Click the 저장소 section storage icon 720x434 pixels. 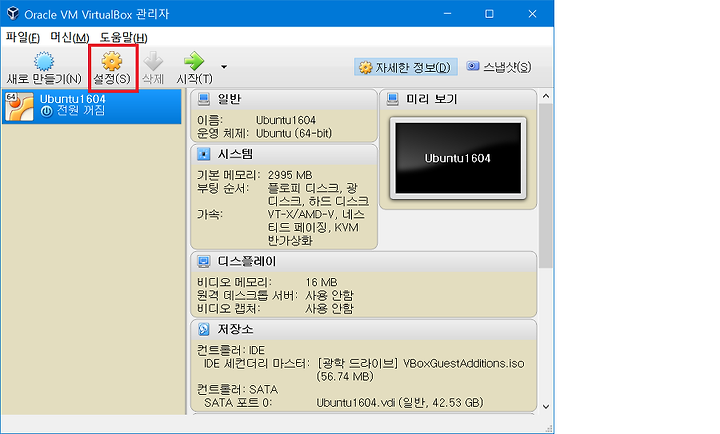click(203, 329)
